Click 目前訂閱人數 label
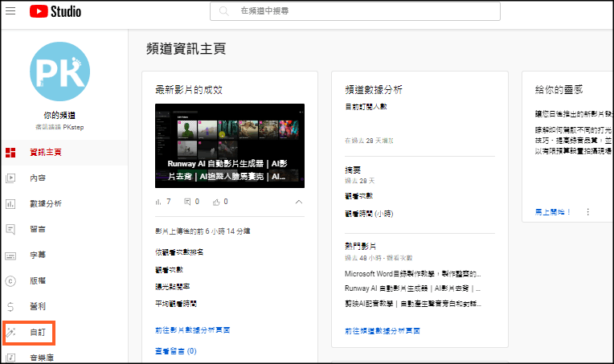Image resolution: width=614 pixels, height=364 pixels. pos(366,106)
